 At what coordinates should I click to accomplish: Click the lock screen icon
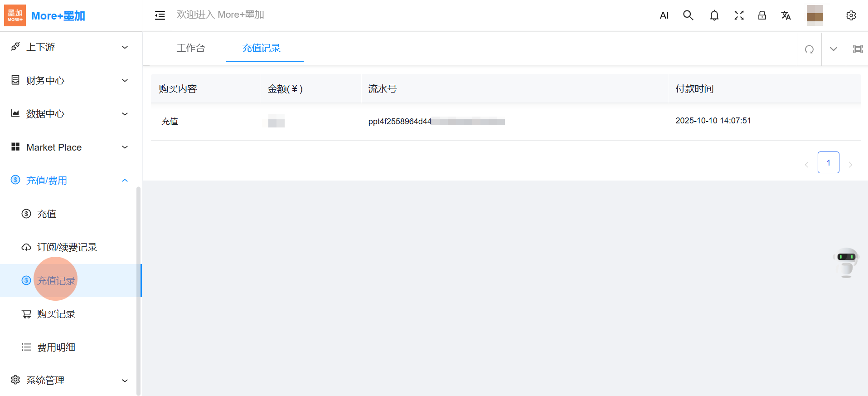(x=762, y=15)
